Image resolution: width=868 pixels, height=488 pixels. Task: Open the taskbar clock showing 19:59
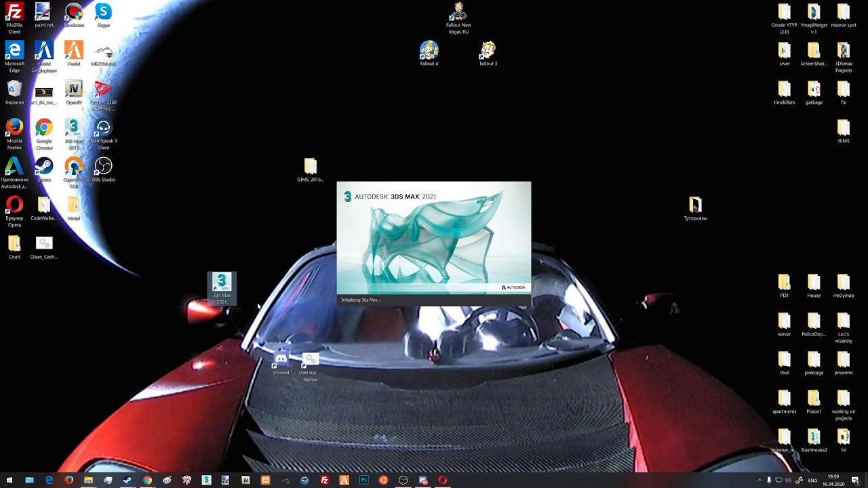(x=832, y=480)
